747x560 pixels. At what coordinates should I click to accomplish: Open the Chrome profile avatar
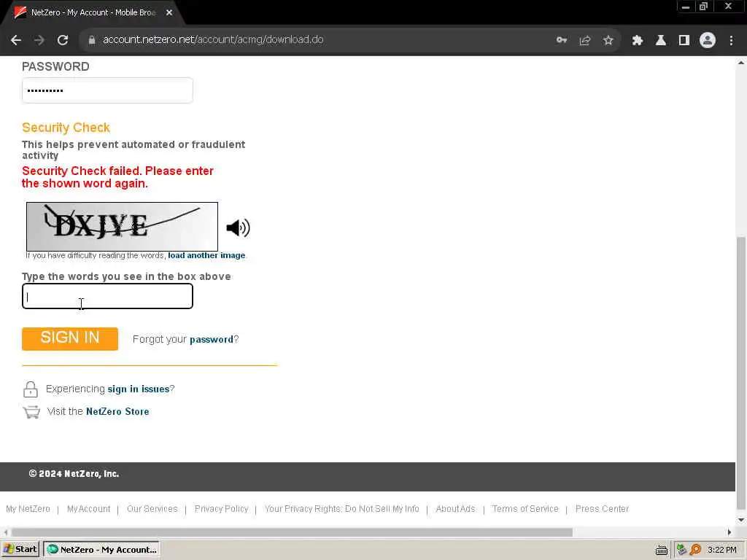click(708, 40)
